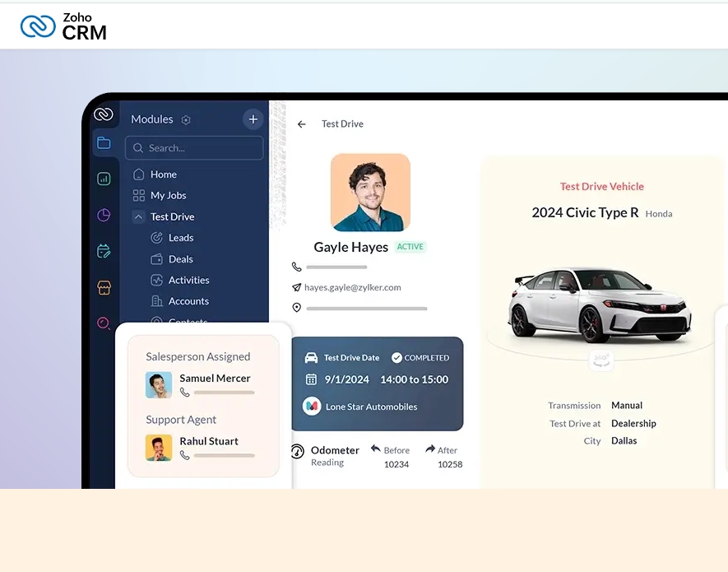
Task: Open the purple pie chart analytics icon
Action: pyautogui.click(x=104, y=215)
